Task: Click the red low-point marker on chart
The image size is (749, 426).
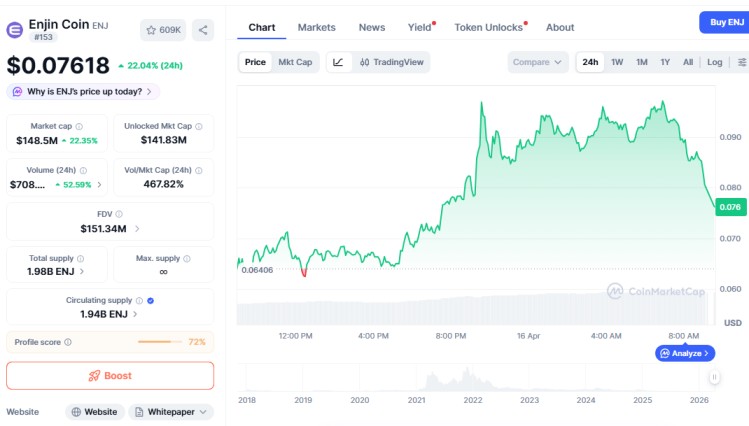Action: click(x=304, y=273)
